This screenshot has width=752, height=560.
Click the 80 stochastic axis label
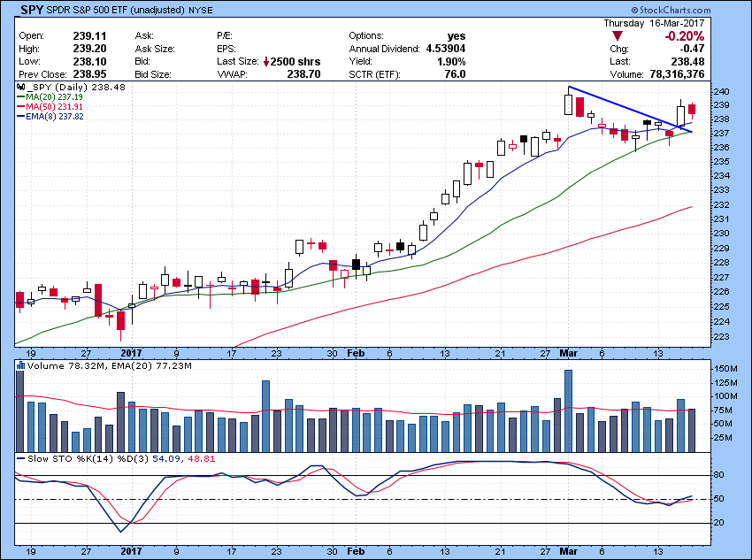719,475
